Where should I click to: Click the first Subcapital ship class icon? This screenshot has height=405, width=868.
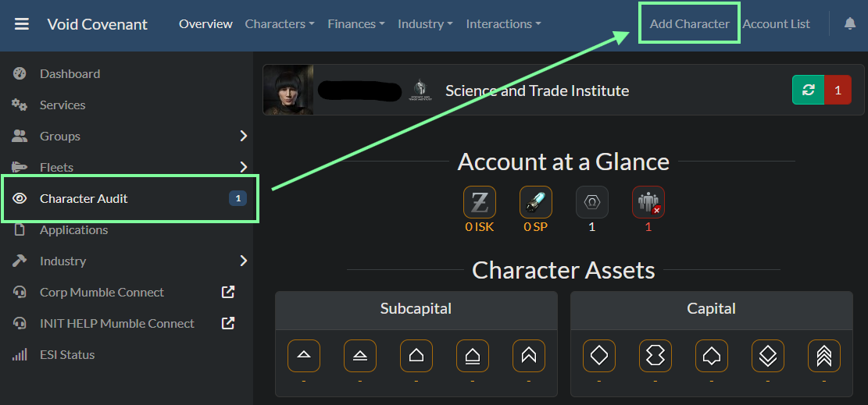304,356
